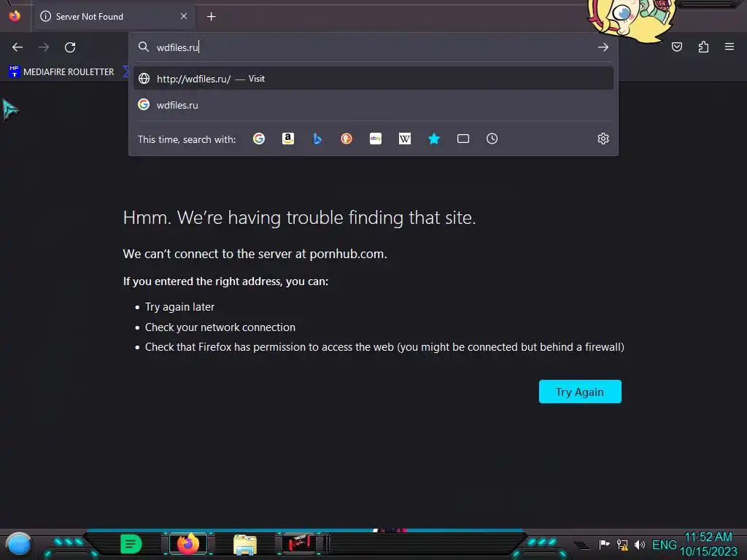Search this time with DuckDuckGo
Image resolution: width=747 pixels, height=560 pixels.
click(347, 139)
